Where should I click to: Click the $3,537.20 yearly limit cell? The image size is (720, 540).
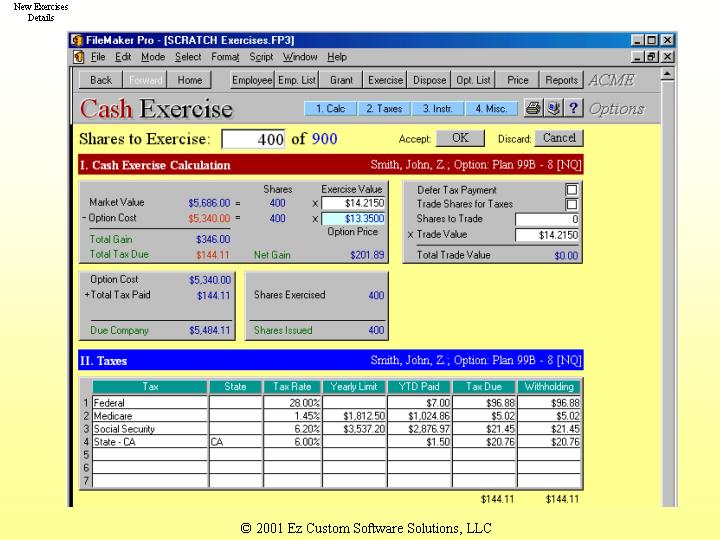click(x=354, y=429)
